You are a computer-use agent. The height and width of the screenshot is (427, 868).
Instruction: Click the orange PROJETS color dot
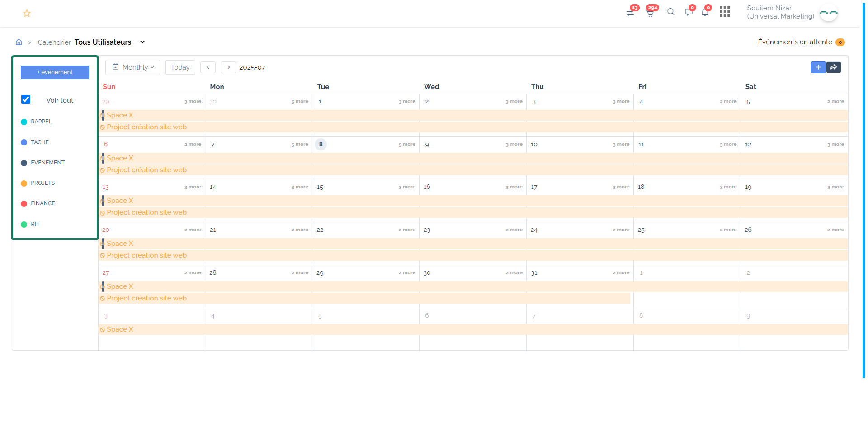24,183
